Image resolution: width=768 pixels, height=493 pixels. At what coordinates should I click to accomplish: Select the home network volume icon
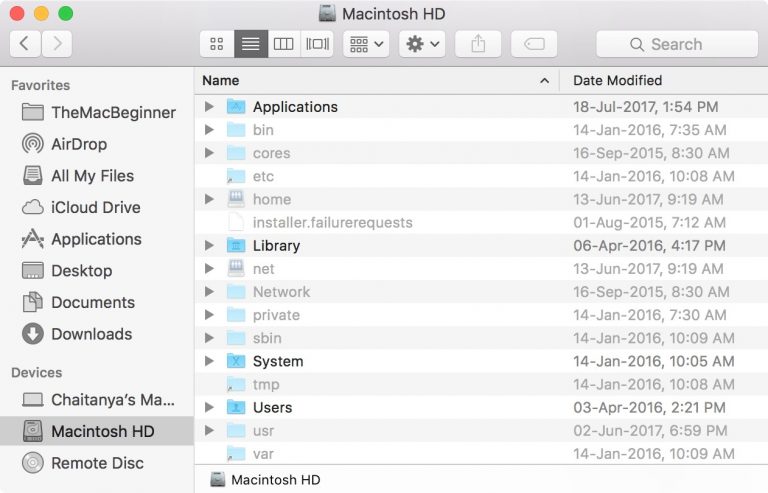coord(236,199)
